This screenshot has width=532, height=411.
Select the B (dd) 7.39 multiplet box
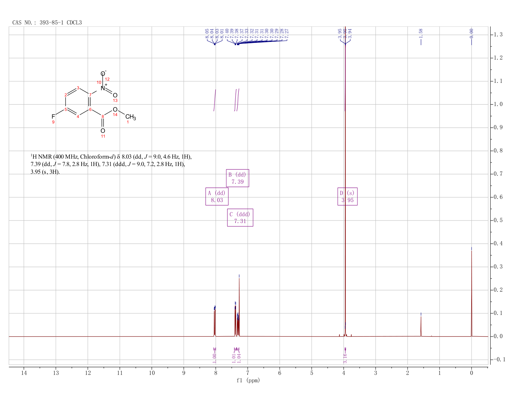pos(237,178)
